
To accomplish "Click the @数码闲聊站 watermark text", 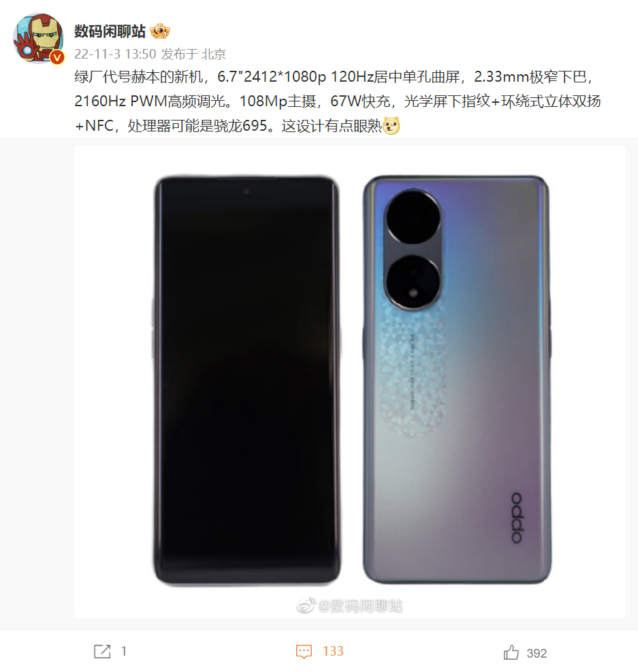I will [360, 606].
